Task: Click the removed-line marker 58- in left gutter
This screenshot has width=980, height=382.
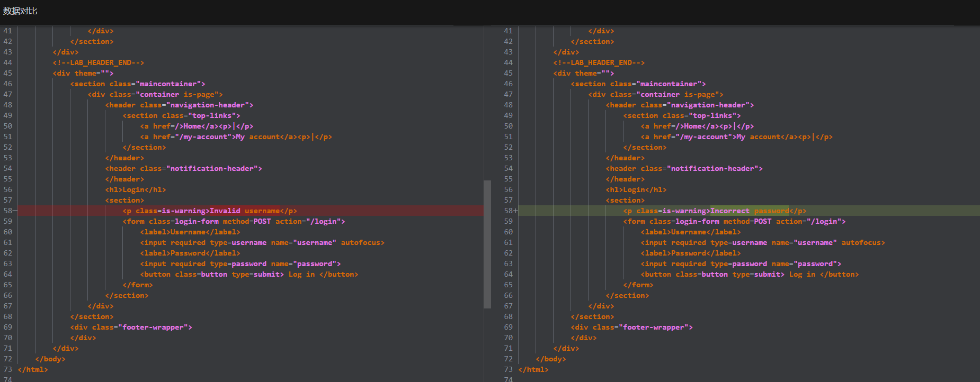Action: pos(10,211)
